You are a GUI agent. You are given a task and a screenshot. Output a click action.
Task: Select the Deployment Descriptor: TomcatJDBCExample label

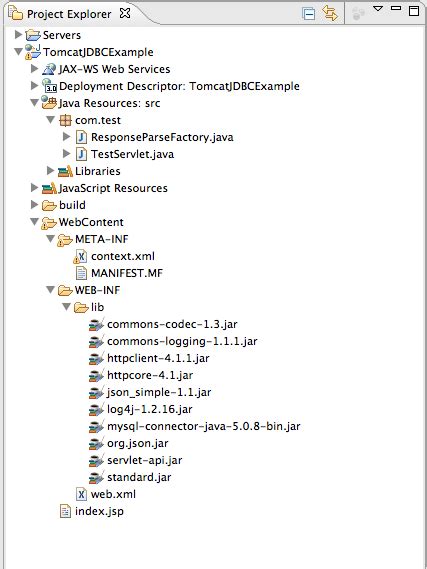tap(179, 86)
